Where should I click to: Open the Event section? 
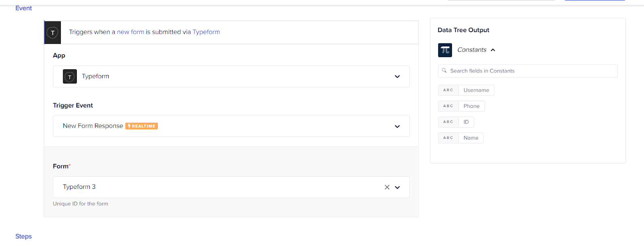point(23,8)
